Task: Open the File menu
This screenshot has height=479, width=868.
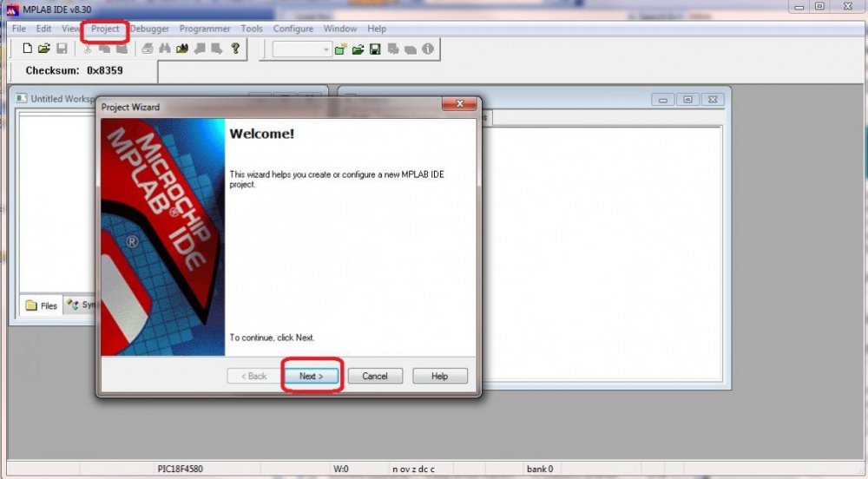Action: (19, 29)
